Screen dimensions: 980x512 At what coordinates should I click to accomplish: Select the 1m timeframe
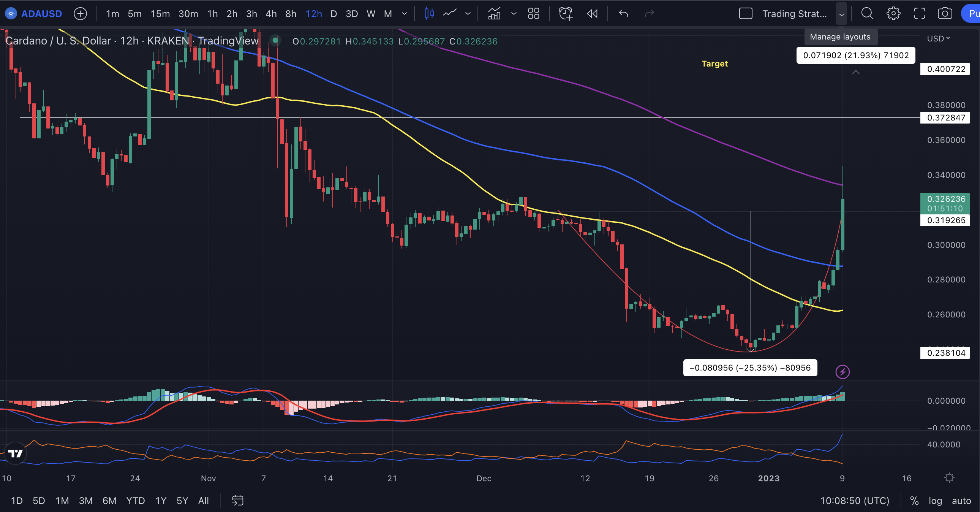coord(112,14)
